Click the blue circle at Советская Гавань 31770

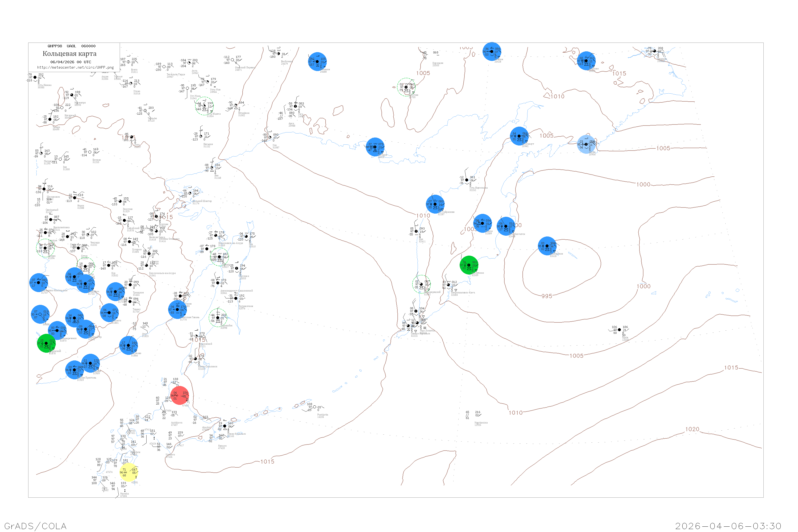click(x=177, y=309)
